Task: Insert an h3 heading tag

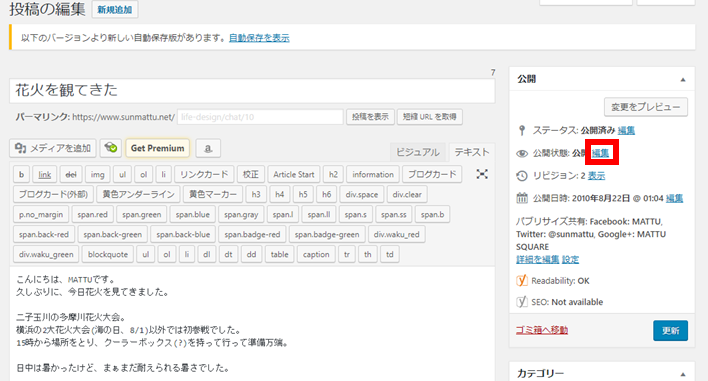Action: point(256,195)
